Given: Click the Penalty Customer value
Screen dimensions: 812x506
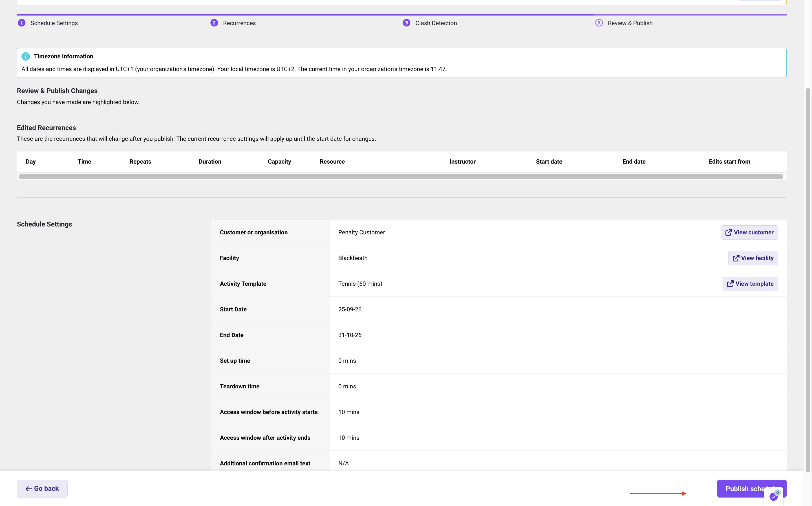Looking at the screenshot, I should [x=361, y=233].
